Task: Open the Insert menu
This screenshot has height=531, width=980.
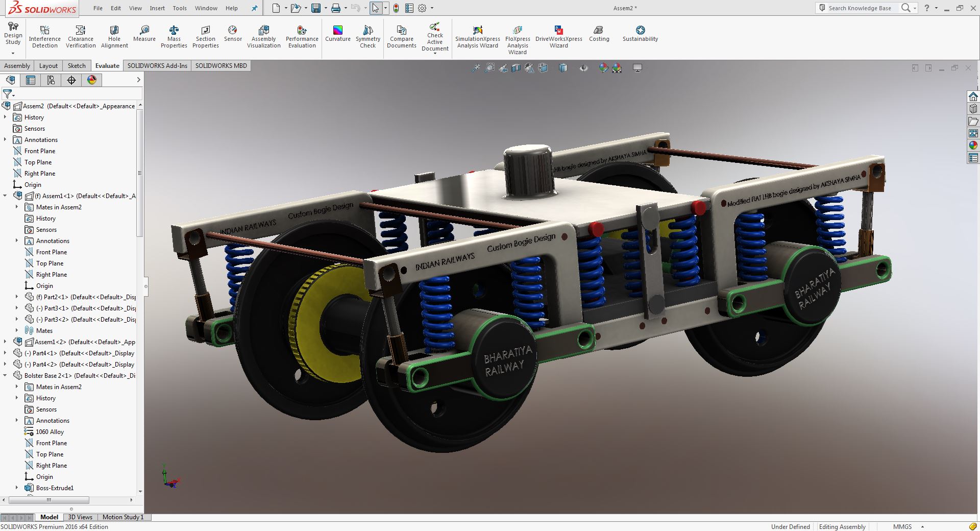Action: click(157, 8)
